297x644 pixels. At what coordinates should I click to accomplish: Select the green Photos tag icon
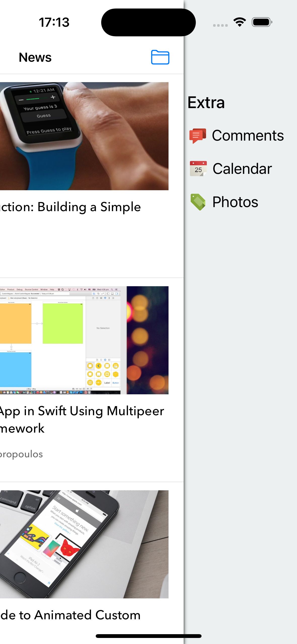click(198, 201)
